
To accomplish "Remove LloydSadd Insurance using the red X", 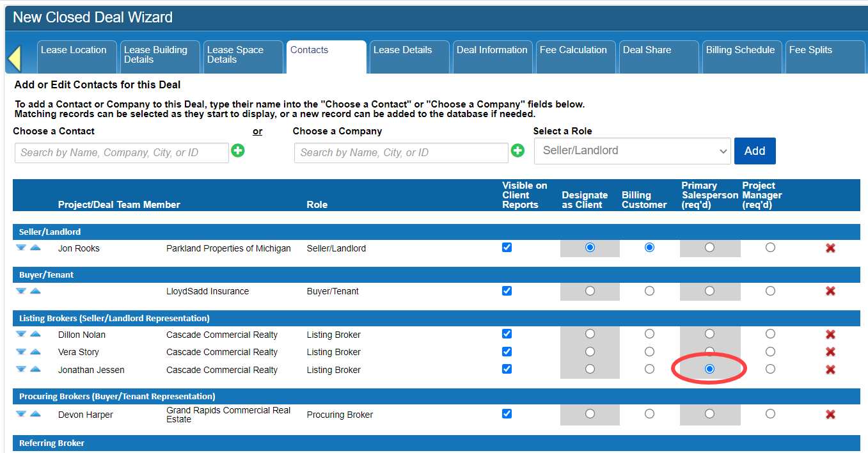I will [830, 291].
